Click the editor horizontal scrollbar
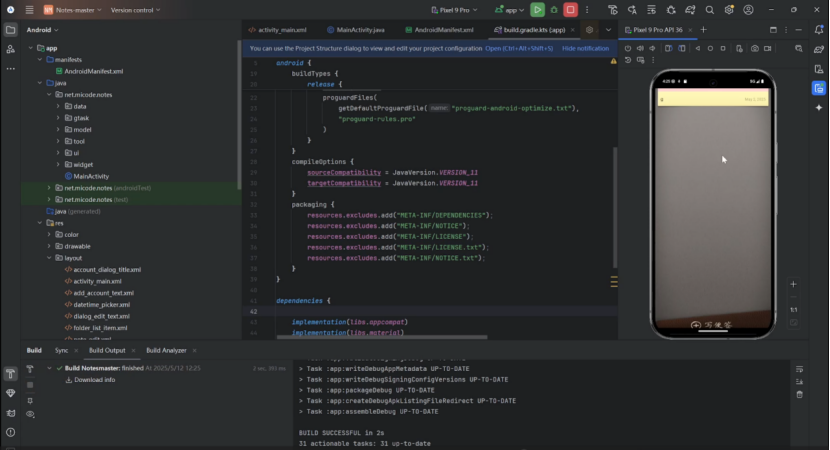830x450 pixels. pos(382,337)
